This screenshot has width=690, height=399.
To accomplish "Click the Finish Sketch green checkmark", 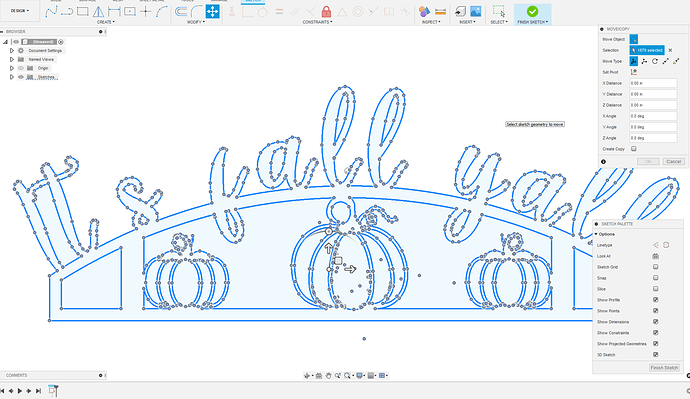I will click(x=532, y=11).
